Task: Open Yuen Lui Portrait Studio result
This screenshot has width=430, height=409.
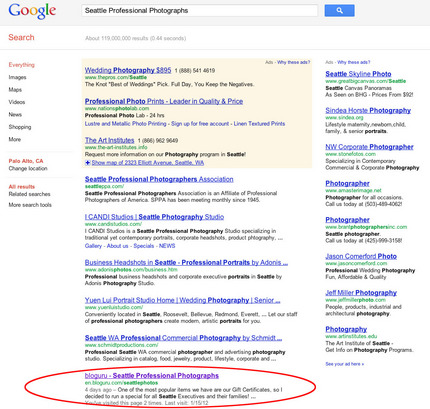Action: (183, 300)
